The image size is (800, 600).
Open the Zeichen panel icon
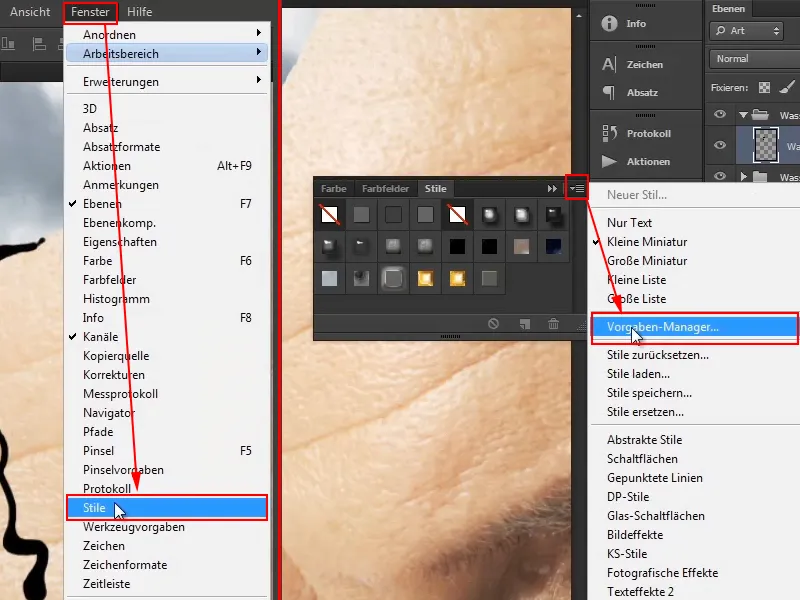(x=609, y=64)
